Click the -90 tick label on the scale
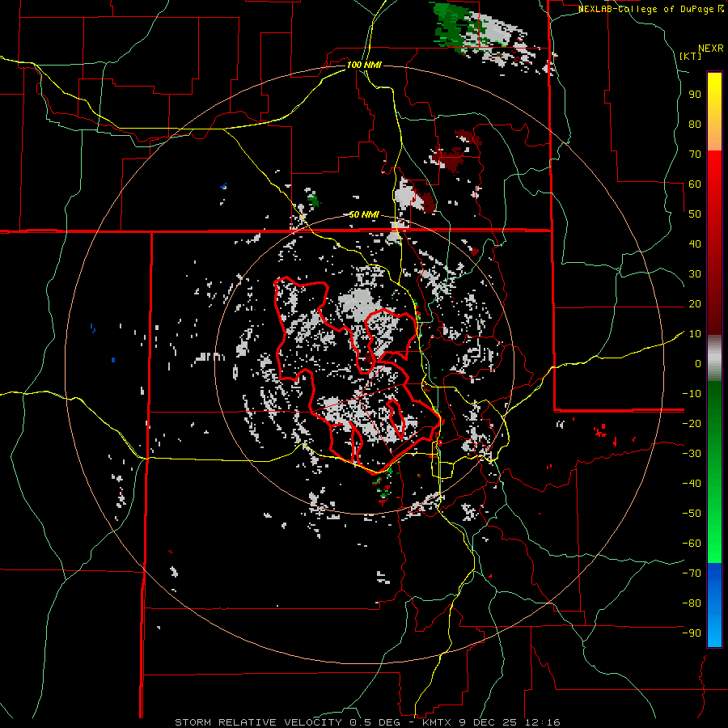Screen dimensions: 728x728 point(692,633)
